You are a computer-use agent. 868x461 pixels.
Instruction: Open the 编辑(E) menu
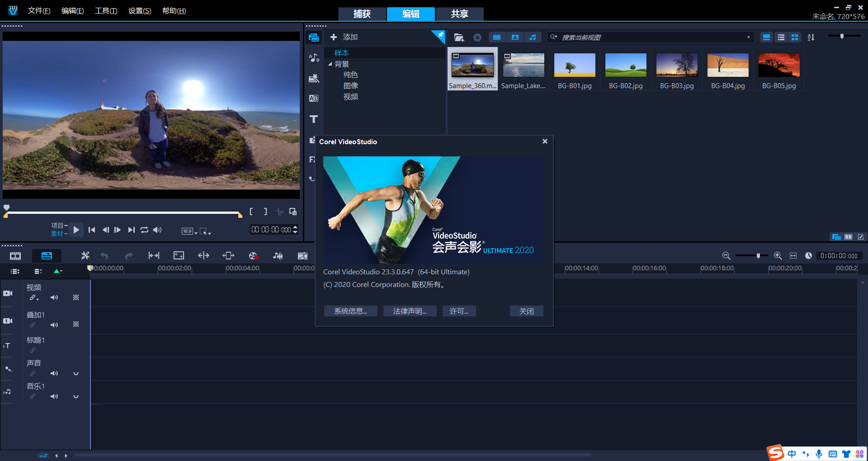pos(72,10)
